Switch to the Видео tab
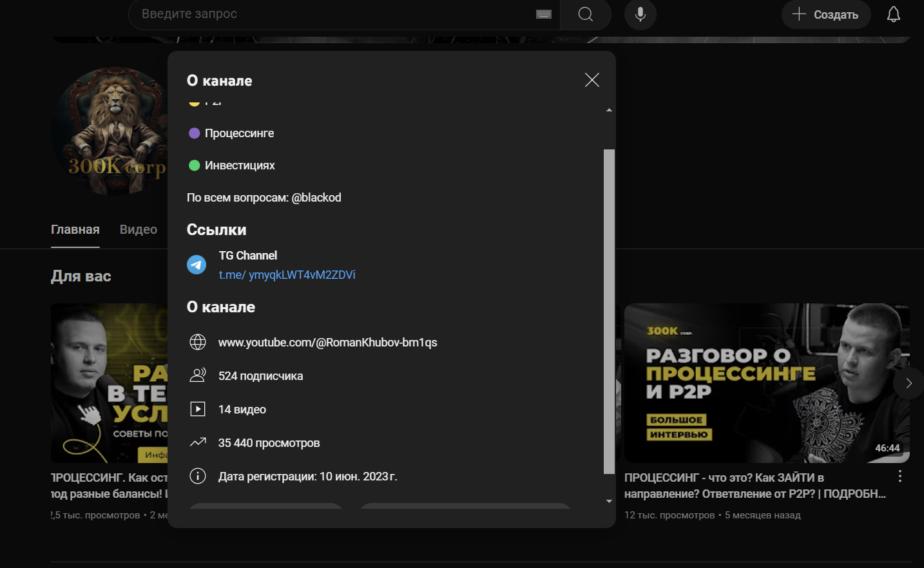 [139, 230]
